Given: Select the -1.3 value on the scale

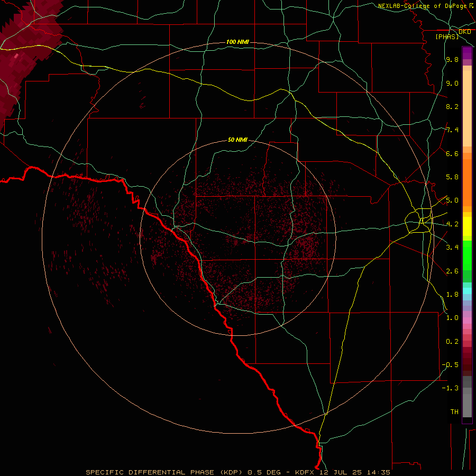Looking at the screenshot, I should pos(450,388).
